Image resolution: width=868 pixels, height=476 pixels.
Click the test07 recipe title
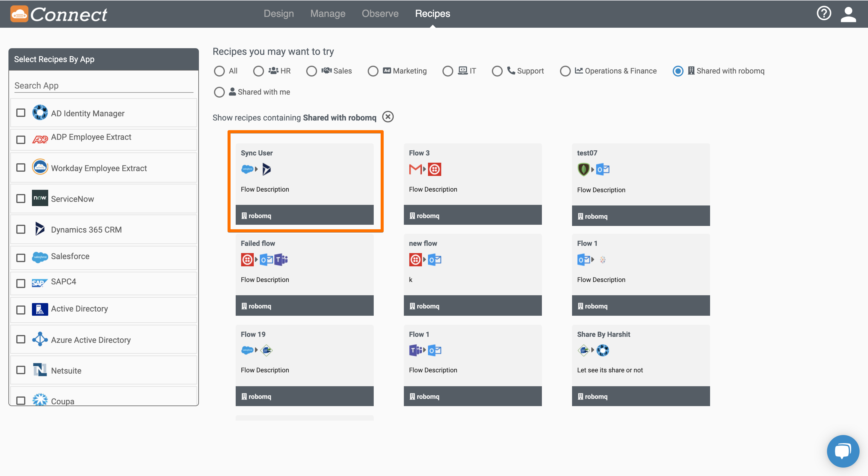pos(587,153)
